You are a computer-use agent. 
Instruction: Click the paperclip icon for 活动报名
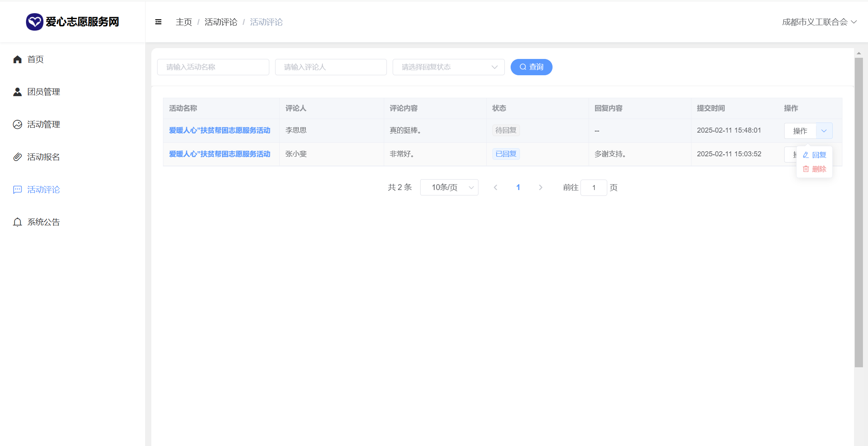point(17,157)
